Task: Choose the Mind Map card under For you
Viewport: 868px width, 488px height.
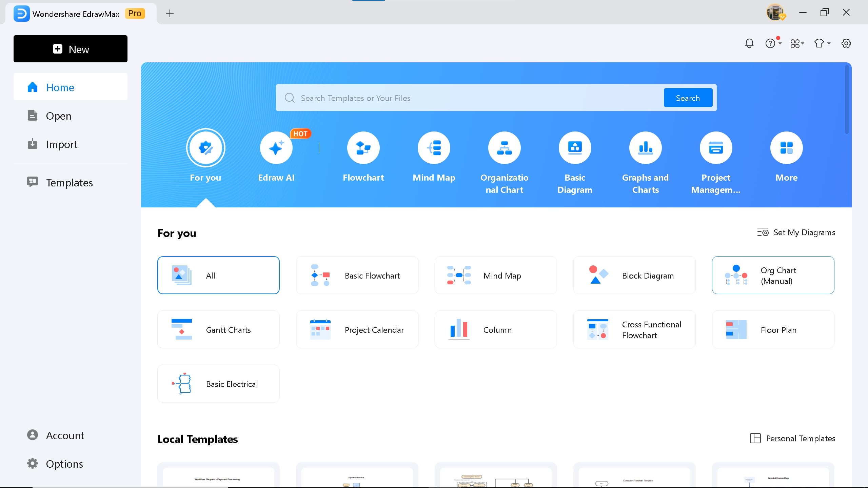Action: pyautogui.click(x=496, y=275)
